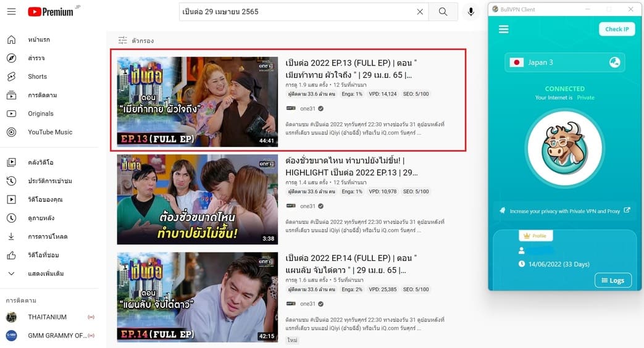Screen dimensions: 644x348
Task: Open ประวัติการเข้าชม label in sidebar
Action: coord(50,181)
